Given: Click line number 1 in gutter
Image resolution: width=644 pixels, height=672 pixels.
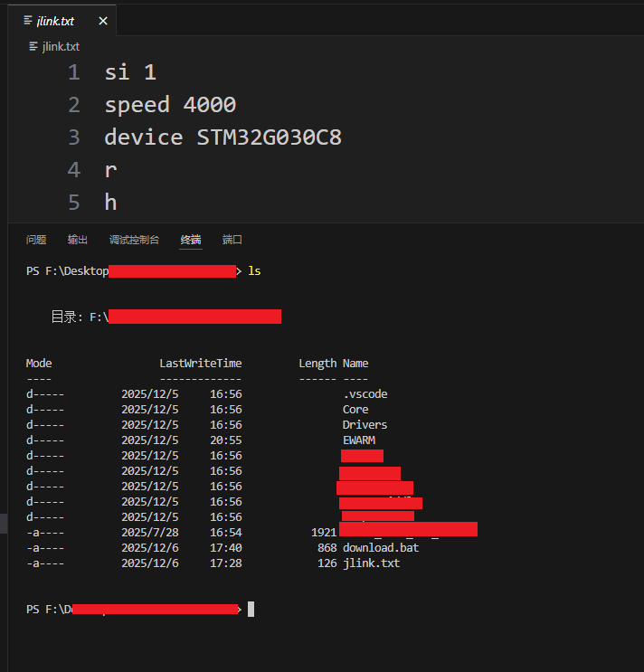Looking at the screenshot, I should 74,72.
